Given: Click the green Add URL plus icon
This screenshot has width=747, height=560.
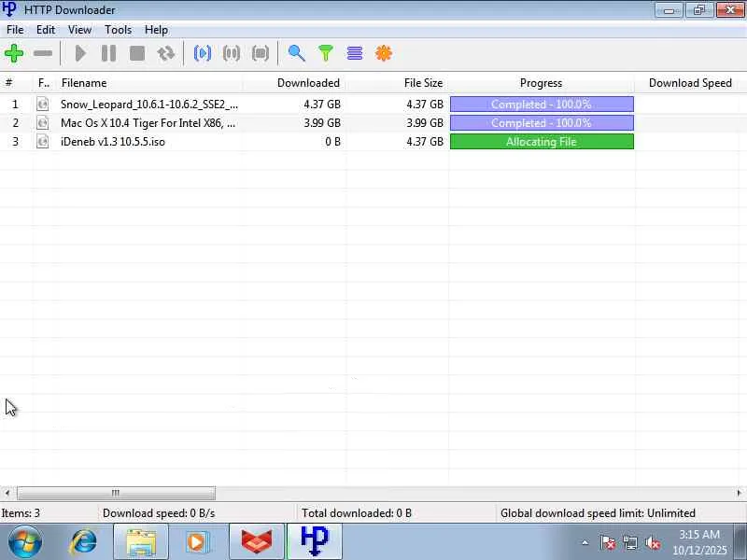Looking at the screenshot, I should (14, 53).
